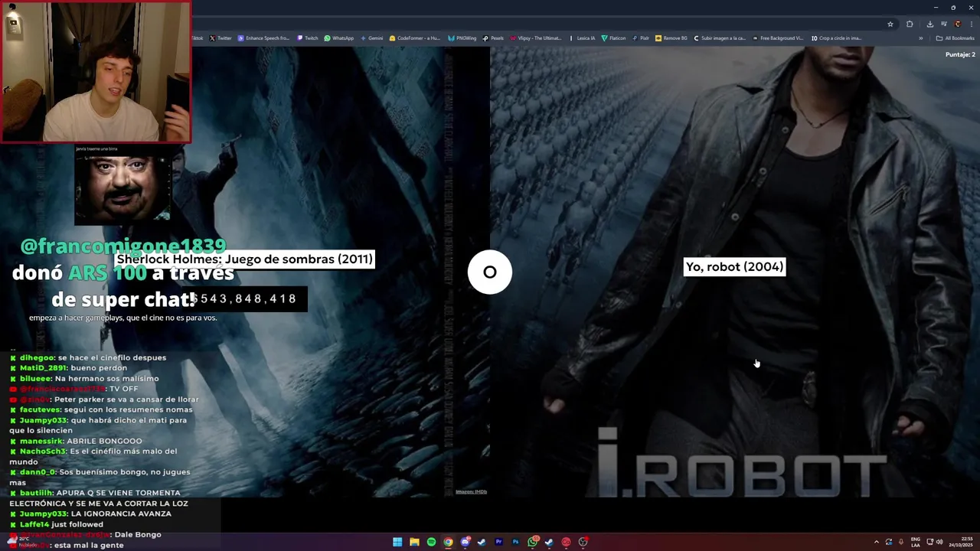Open the Pexels bookmark
The height and width of the screenshot is (551, 980).
[x=494, y=37]
